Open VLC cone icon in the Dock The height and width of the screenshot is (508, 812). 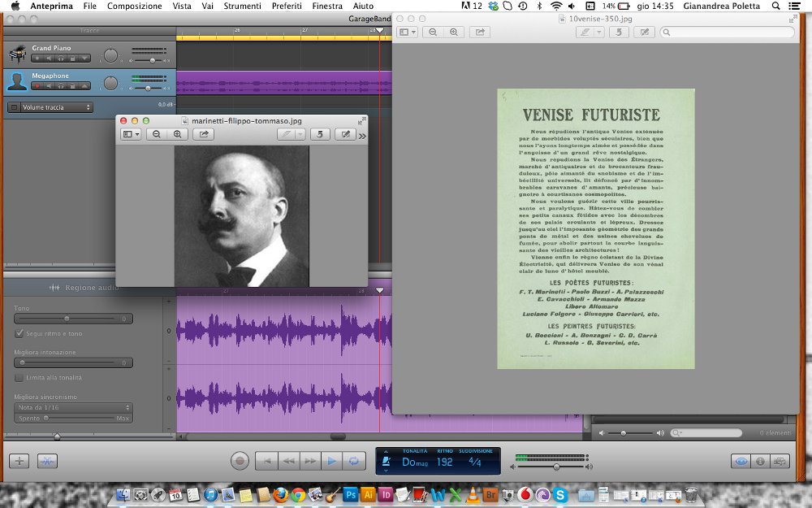pyautogui.click(x=473, y=494)
